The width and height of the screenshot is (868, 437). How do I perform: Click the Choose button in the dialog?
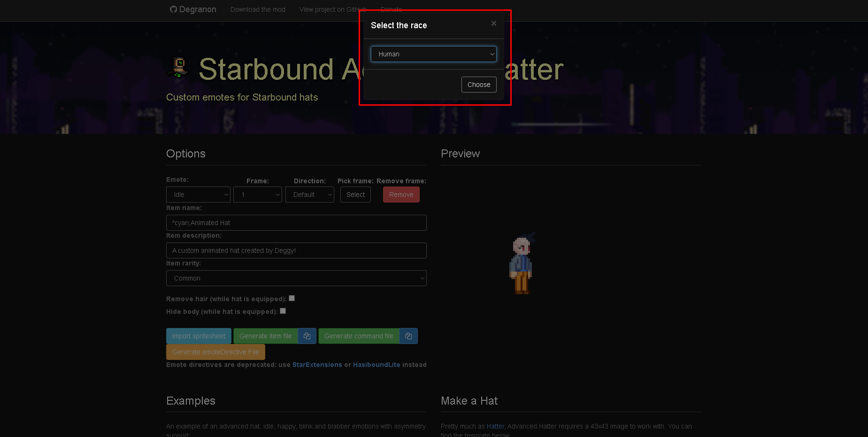[x=479, y=85]
